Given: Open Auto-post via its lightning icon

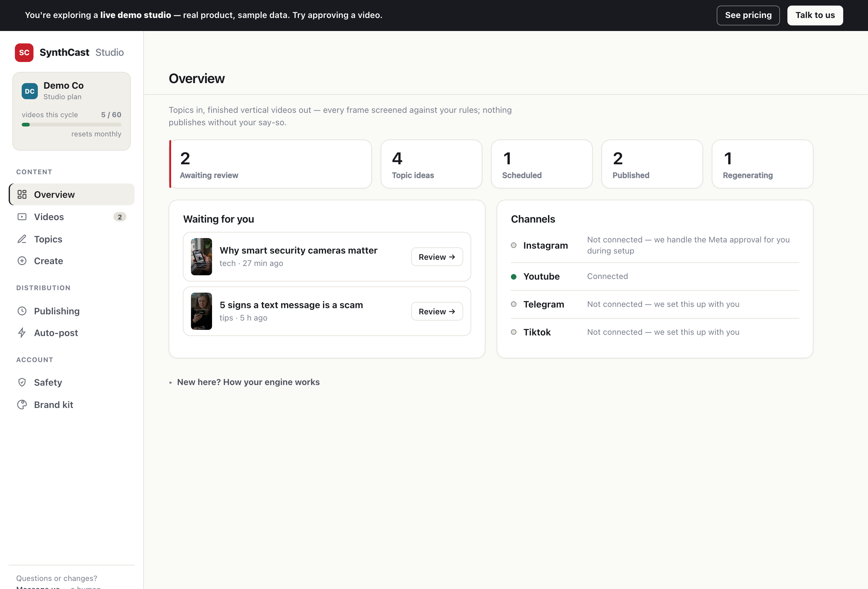Looking at the screenshot, I should click(22, 333).
